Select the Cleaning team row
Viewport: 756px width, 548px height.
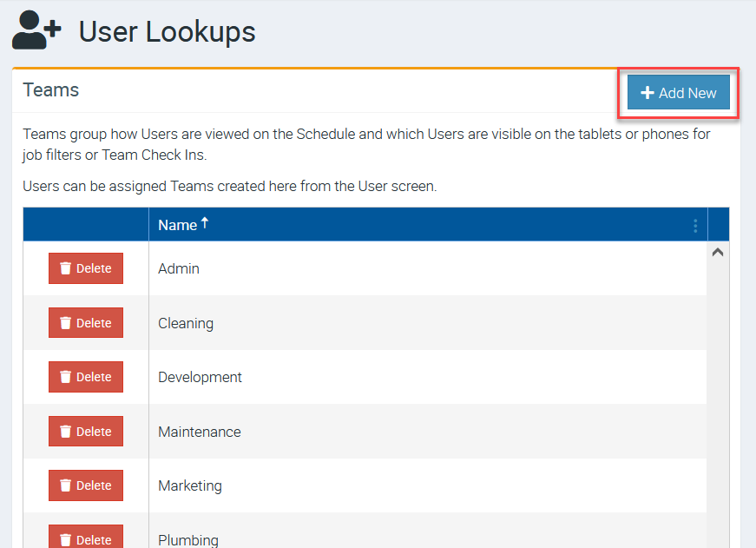(186, 323)
